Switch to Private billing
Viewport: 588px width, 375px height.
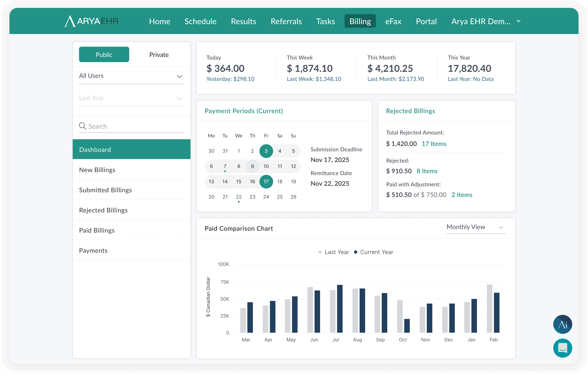click(159, 55)
